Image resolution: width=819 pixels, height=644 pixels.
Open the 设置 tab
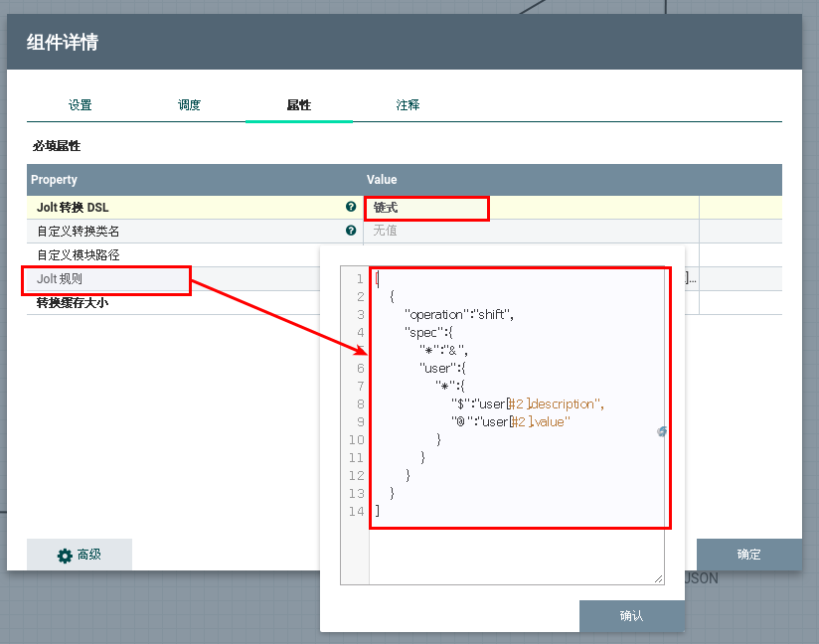coord(81,105)
